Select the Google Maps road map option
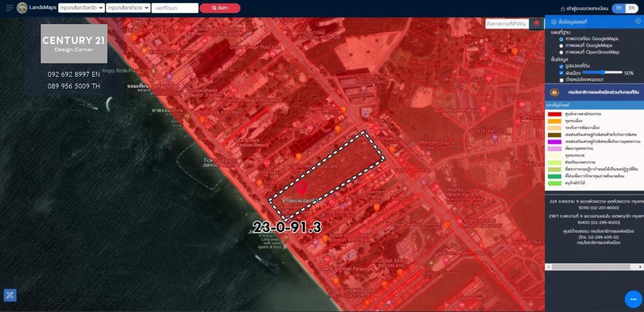This screenshot has height=312, width=644. [x=561, y=46]
